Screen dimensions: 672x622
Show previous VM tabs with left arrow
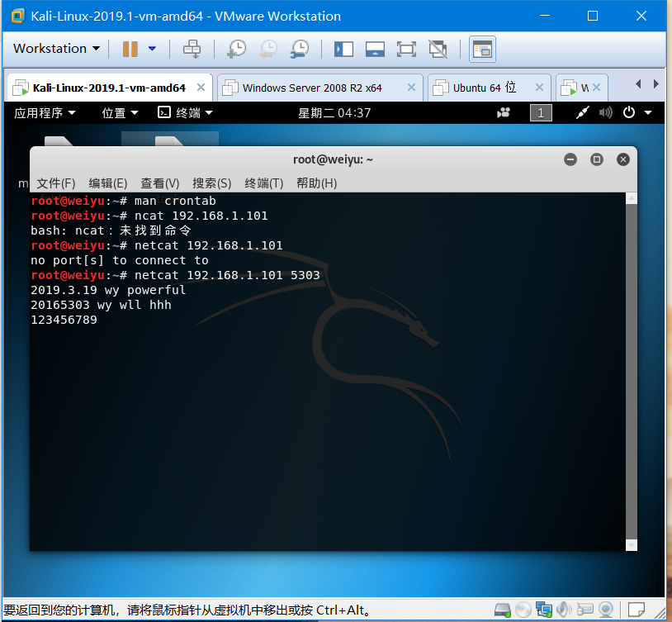[639, 84]
